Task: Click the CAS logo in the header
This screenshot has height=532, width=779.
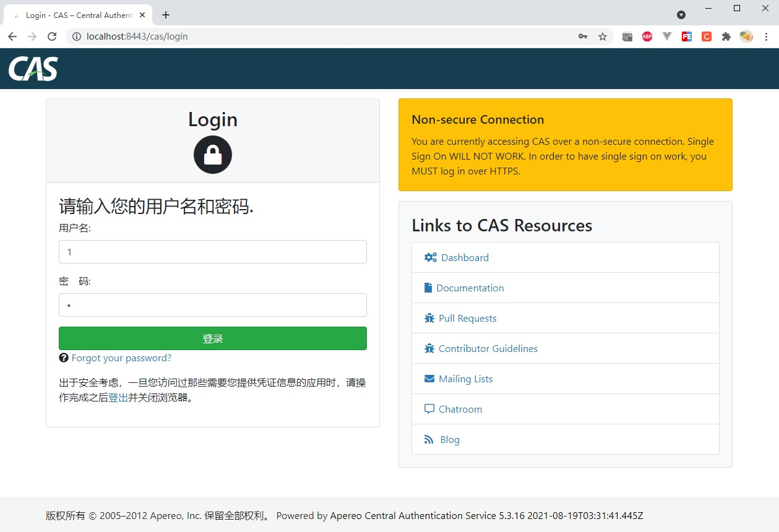Action: coord(33,69)
